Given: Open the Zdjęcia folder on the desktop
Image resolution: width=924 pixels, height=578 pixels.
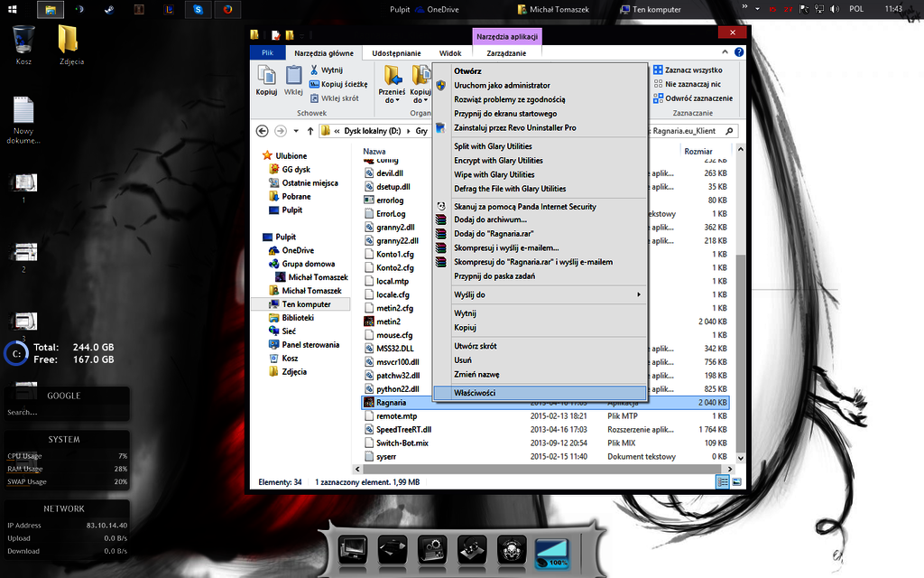Looking at the screenshot, I should [71, 44].
